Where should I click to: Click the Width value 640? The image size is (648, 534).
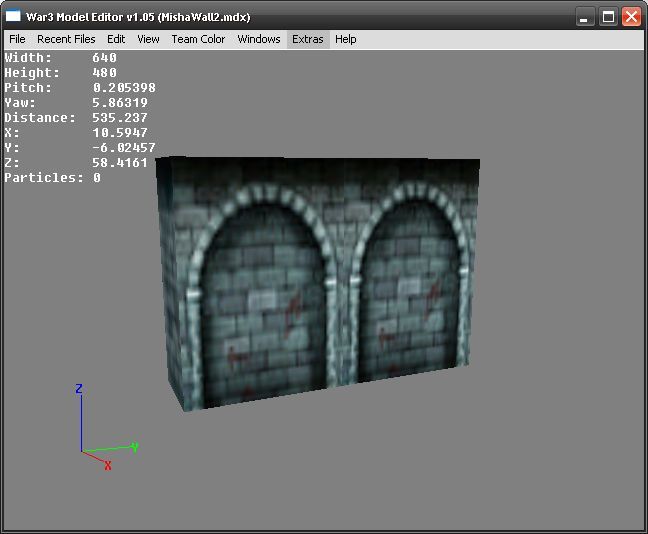[105, 57]
